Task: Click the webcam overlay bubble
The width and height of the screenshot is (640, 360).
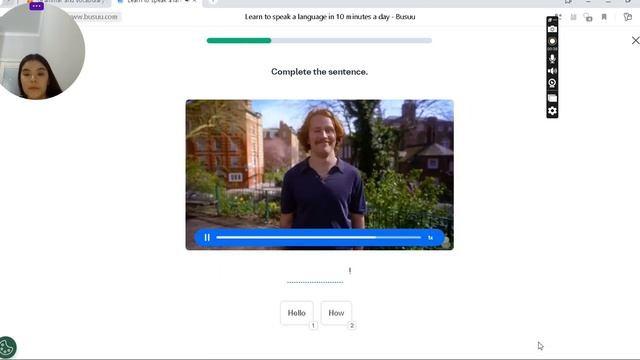Action: coord(41,51)
